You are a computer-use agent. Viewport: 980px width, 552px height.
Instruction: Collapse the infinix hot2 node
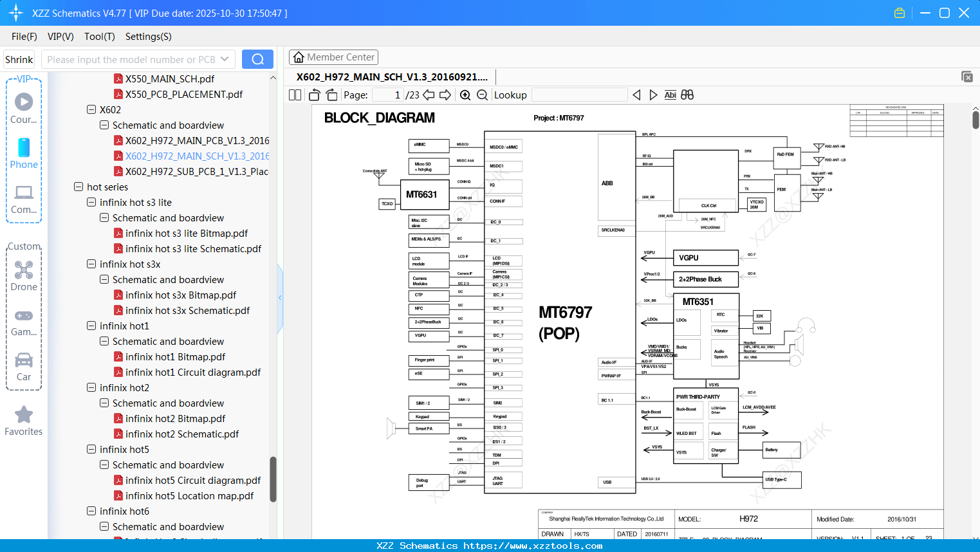coord(91,387)
